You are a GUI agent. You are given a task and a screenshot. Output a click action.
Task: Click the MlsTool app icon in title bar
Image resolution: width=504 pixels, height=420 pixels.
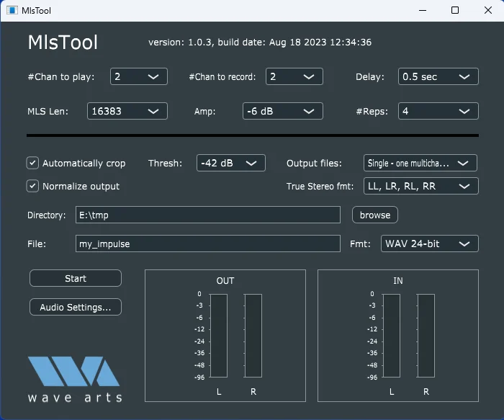(12, 10)
